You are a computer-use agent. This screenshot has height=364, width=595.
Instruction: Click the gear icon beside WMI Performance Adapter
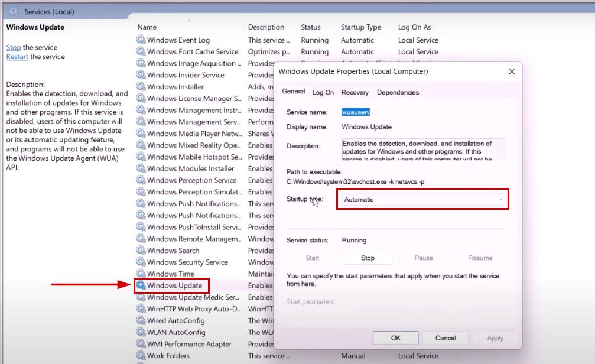click(141, 343)
